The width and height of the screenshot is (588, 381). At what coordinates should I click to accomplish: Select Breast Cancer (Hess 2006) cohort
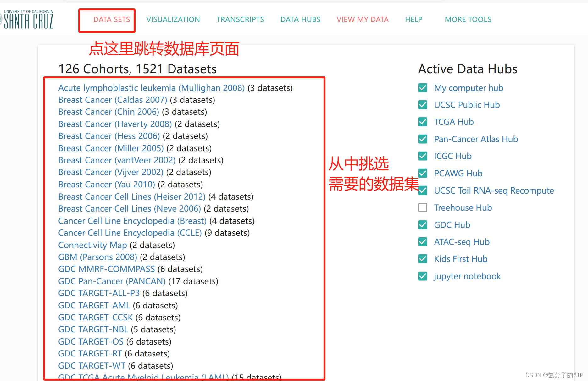[x=109, y=136]
